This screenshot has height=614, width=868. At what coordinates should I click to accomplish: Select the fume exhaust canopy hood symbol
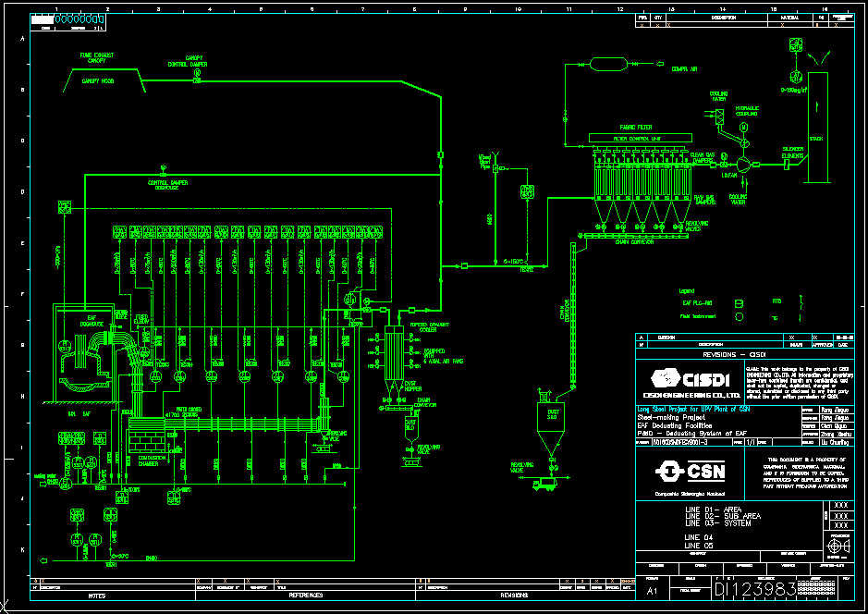(x=104, y=80)
